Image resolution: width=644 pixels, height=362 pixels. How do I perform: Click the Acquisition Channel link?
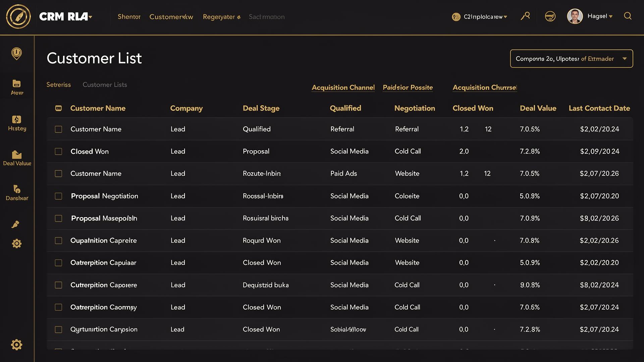(x=343, y=87)
